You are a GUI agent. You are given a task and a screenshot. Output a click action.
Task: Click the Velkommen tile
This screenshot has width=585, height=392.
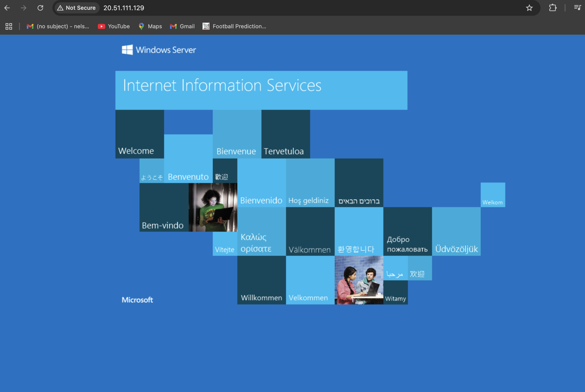pyautogui.click(x=310, y=280)
